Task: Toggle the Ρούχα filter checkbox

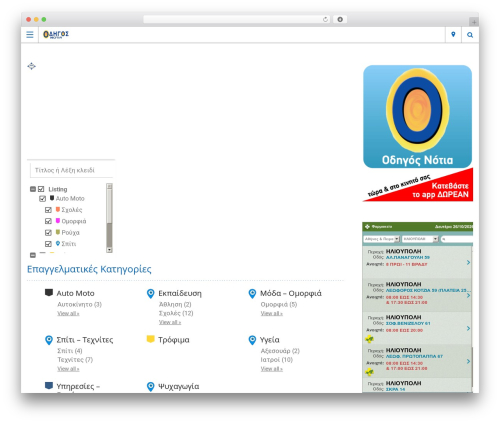Action: point(48,233)
